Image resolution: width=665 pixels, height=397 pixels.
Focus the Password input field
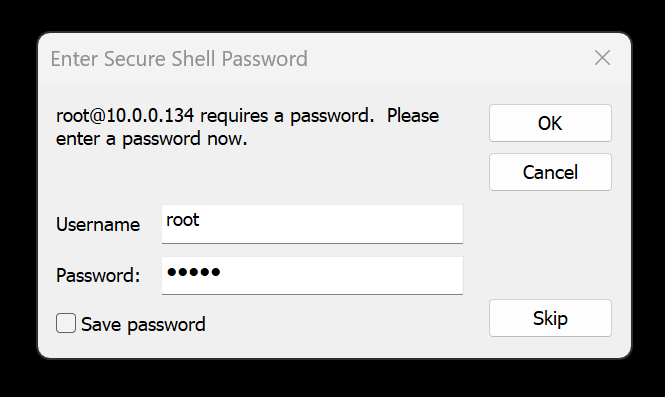point(312,275)
